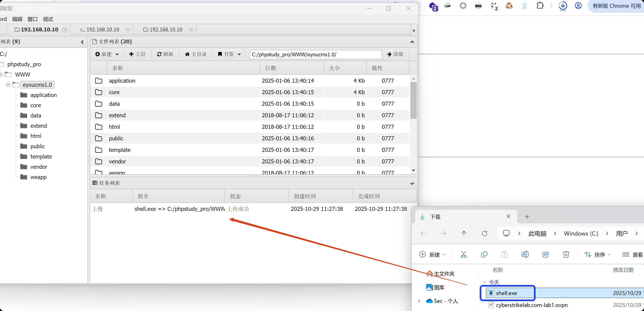Click the rename icon in Explorer toolbar
This screenshot has width=644, height=311.
(525, 254)
